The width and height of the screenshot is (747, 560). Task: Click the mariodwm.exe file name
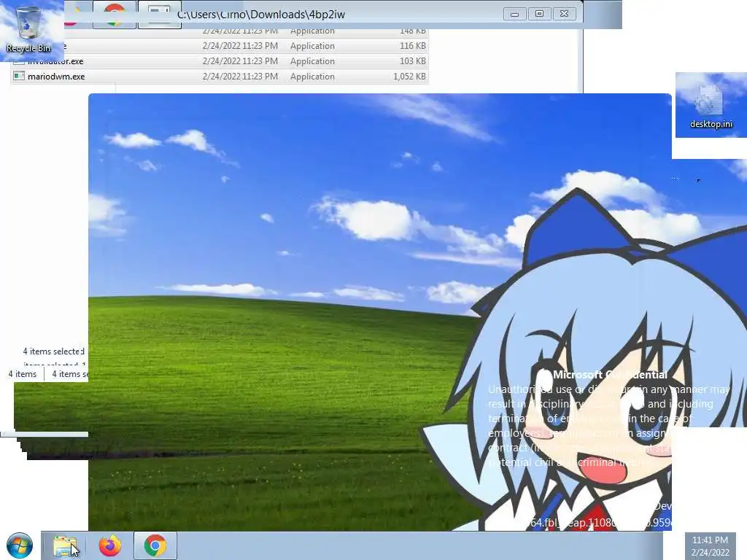pyautogui.click(x=56, y=76)
